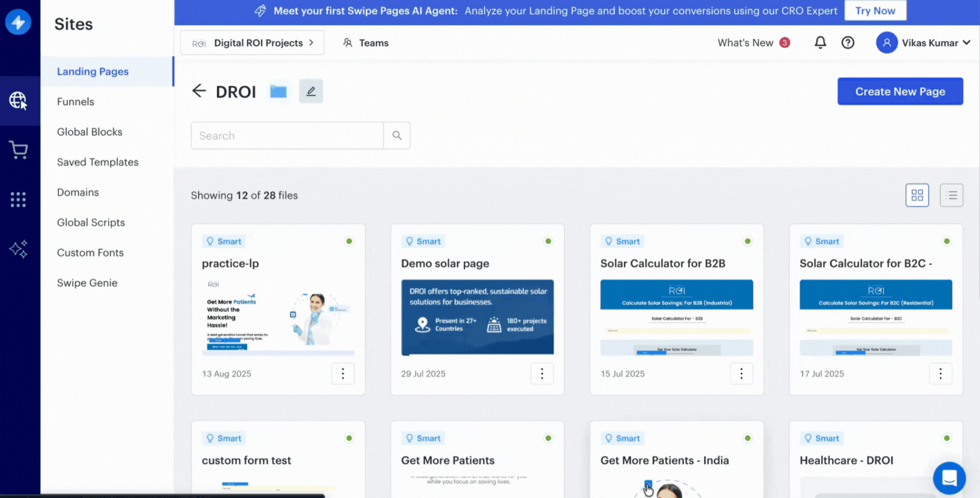The width and height of the screenshot is (980, 498).
Task: Click green status dot on Get More Patients card
Action: 548,438
